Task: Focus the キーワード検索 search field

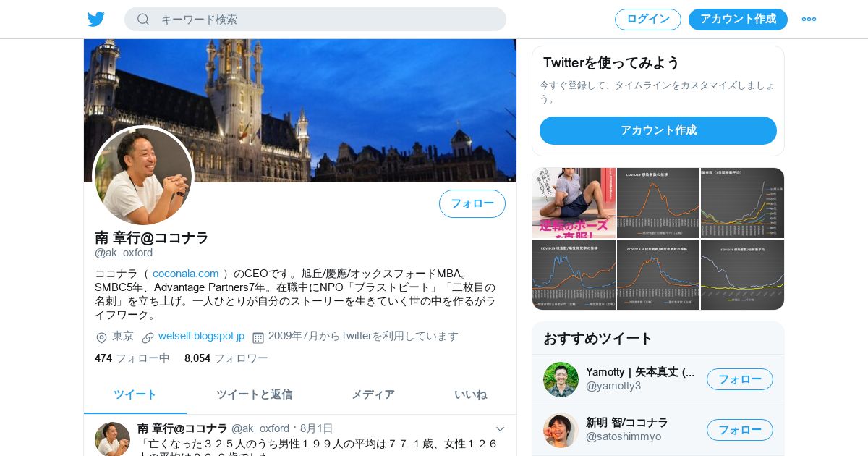Action: click(x=315, y=20)
